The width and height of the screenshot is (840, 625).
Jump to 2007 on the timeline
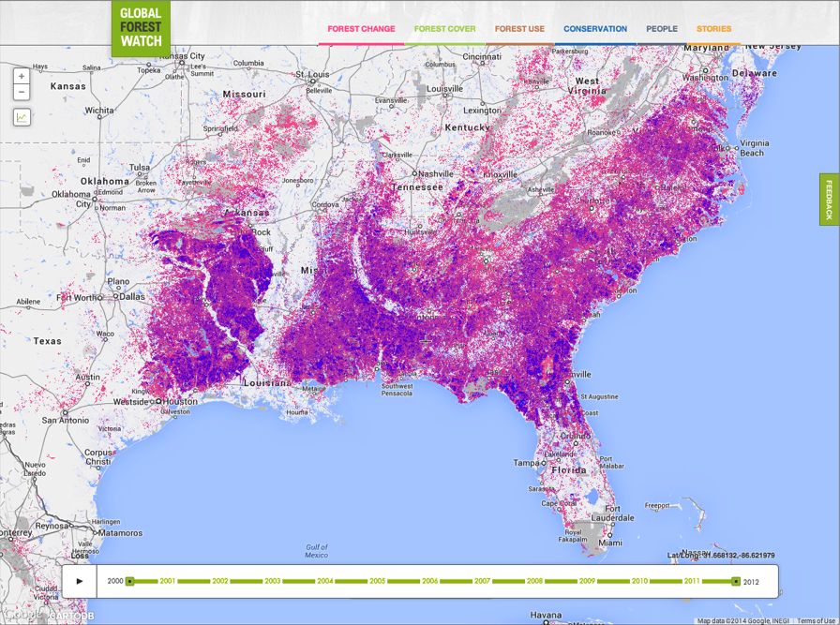(x=482, y=581)
